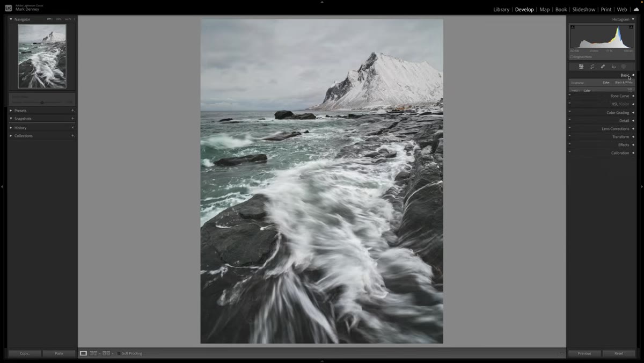
Task: Collapse the Snapshots panel
Action: [11, 119]
